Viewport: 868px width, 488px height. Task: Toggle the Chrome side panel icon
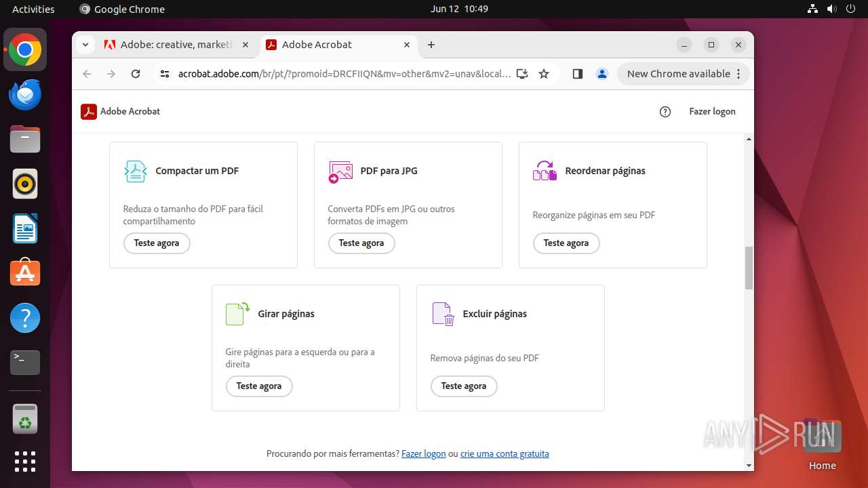coord(578,74)
